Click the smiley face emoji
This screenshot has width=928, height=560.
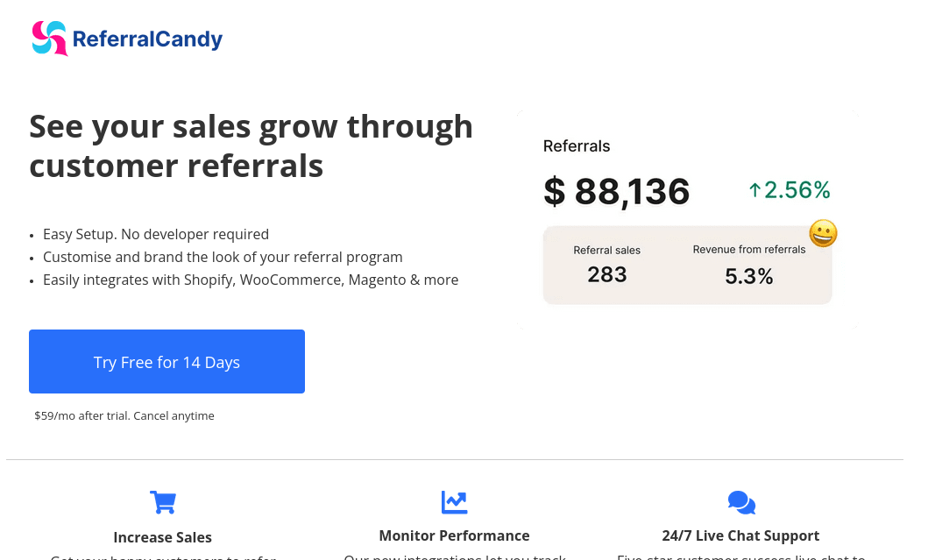(x=823, y=233)
